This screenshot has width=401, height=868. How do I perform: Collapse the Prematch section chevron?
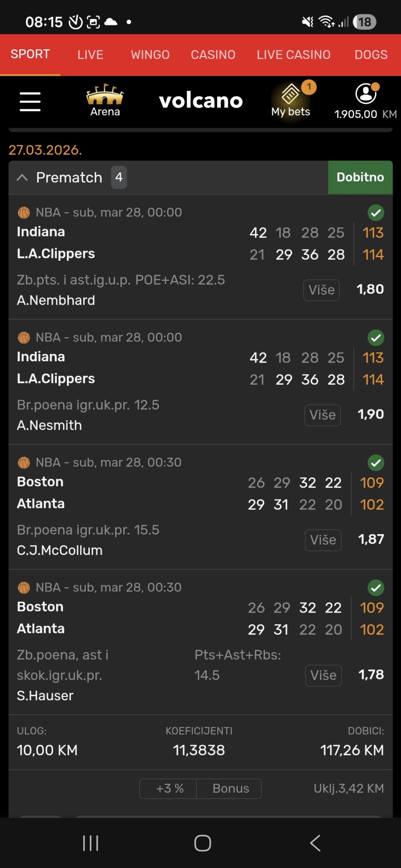(22, 177)
